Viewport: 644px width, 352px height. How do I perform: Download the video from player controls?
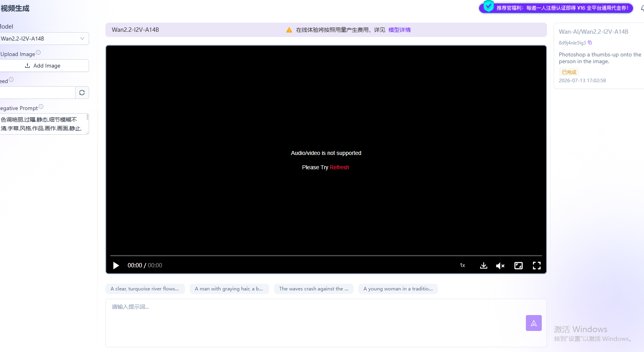point(484,265)
